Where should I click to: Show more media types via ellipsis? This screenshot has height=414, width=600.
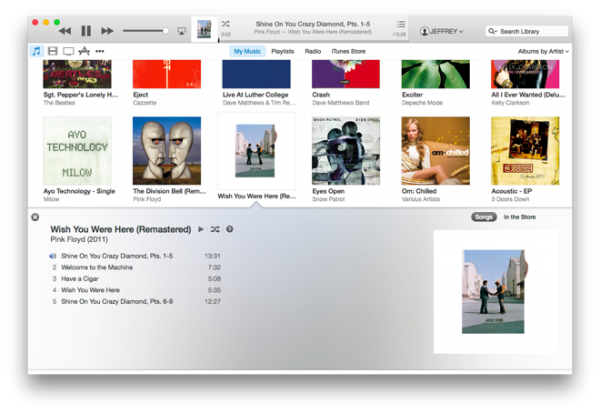coord(100,51)
